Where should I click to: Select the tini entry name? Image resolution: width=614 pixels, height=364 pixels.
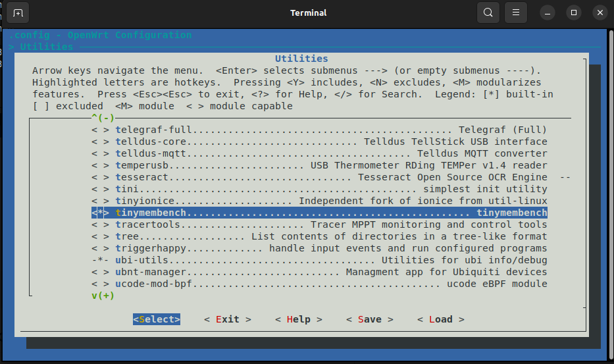(127, 189)
